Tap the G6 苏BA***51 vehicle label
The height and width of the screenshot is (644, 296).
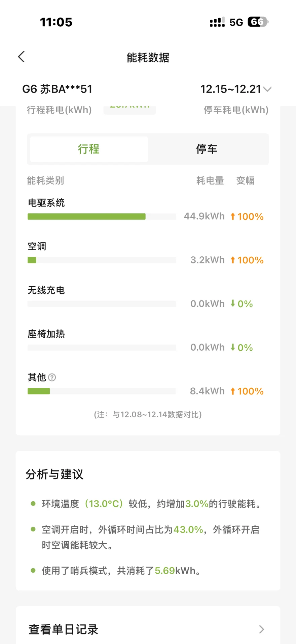tap(57, 89)
